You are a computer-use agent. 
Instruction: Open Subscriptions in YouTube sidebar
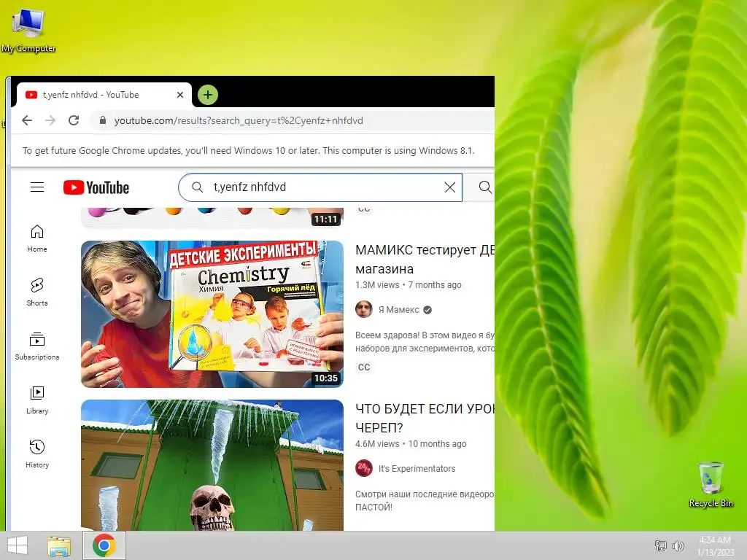[37, 346]
